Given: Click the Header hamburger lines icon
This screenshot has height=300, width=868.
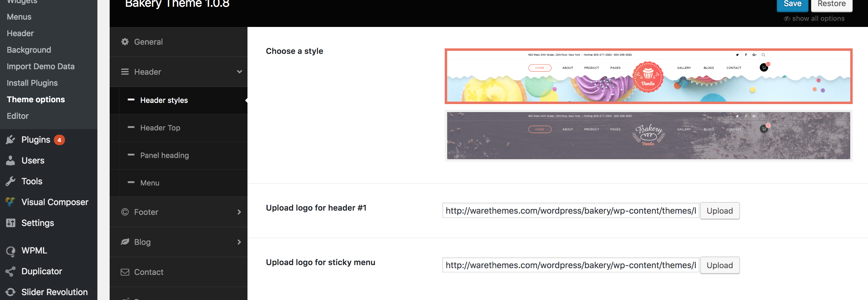Looking at the screenshot, I should pyautogui.click(x=125, y=72).
